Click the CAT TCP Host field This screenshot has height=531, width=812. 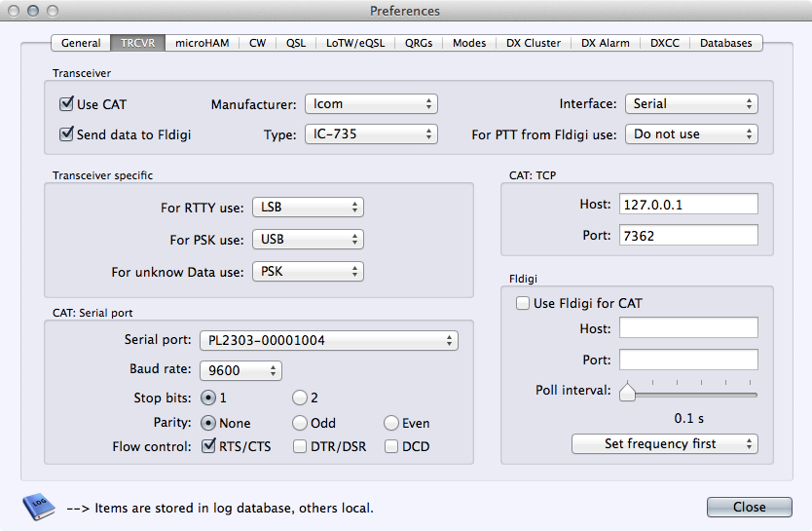(688, 204)
